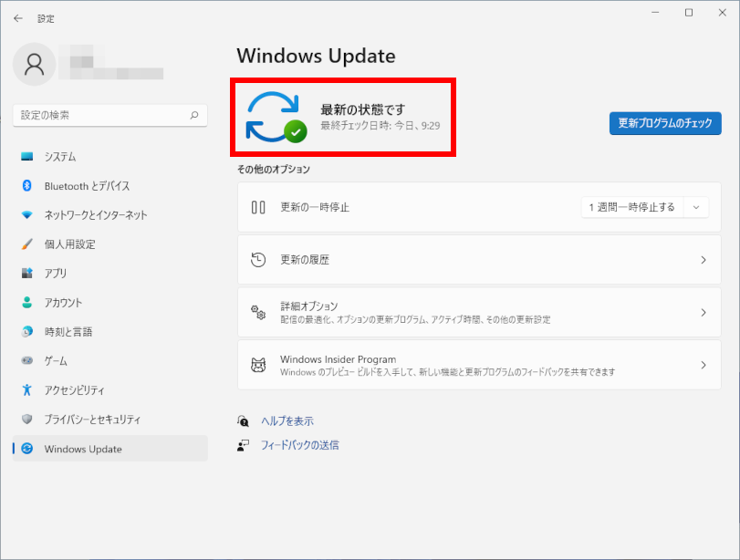Viewport: 740px width, 560px height.
Task: Open the 1週間一時停止する dropdown arrow
Action: coord(696,207)
